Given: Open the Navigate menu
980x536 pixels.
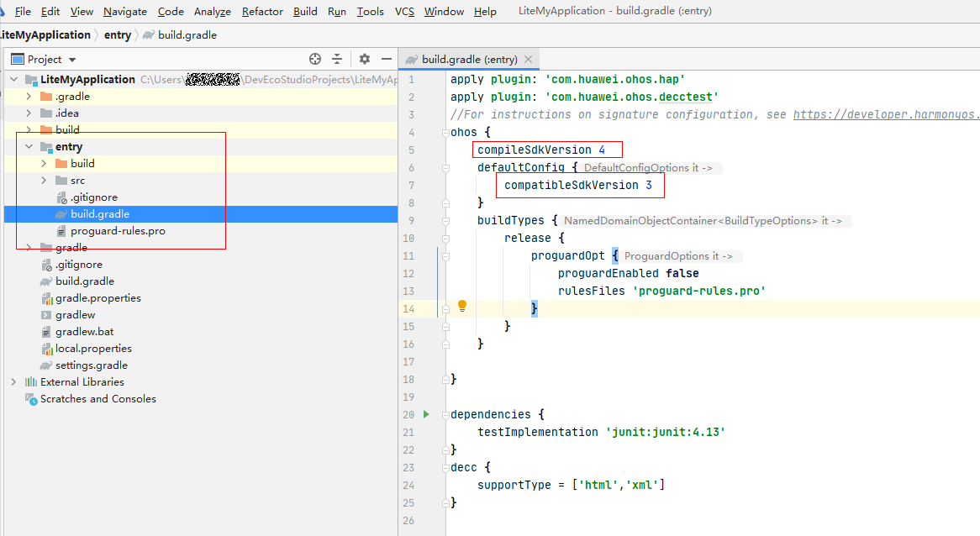Looking at the screenshot, I should pos(125,11).
